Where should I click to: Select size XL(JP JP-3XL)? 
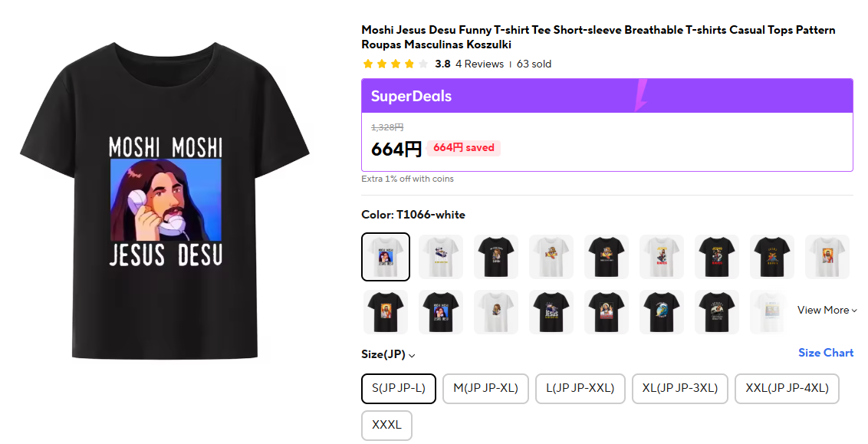coord(679,388)
